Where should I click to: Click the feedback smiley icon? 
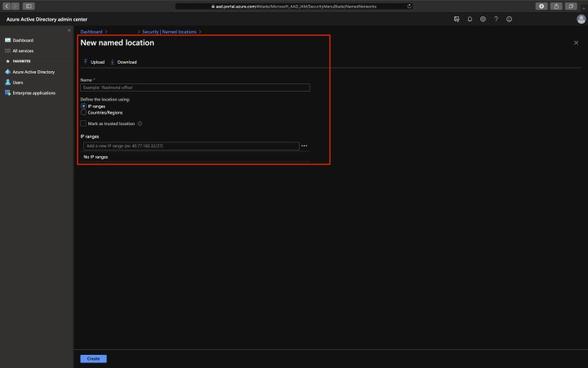(510, 19)
